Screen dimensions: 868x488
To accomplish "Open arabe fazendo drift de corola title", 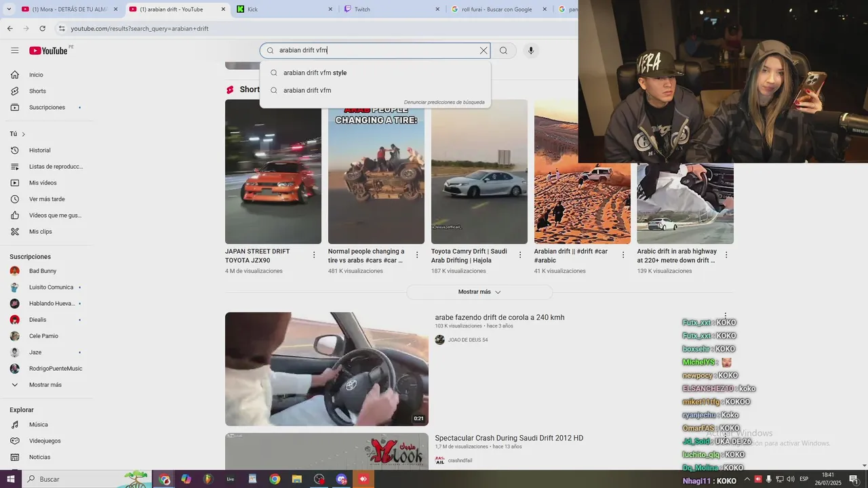I will pyautogui.click(x=500, y=317).
